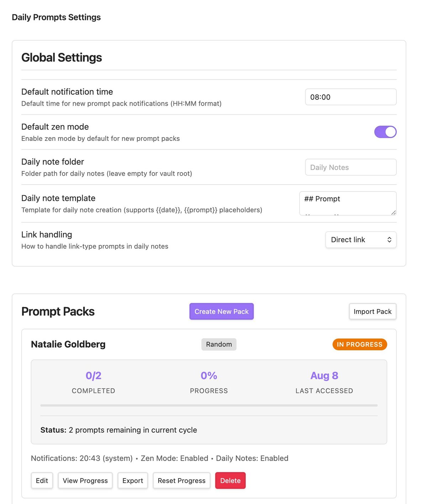Click the Random mode badge
Viewport: 427px width, 504px height.
point(218,344)
